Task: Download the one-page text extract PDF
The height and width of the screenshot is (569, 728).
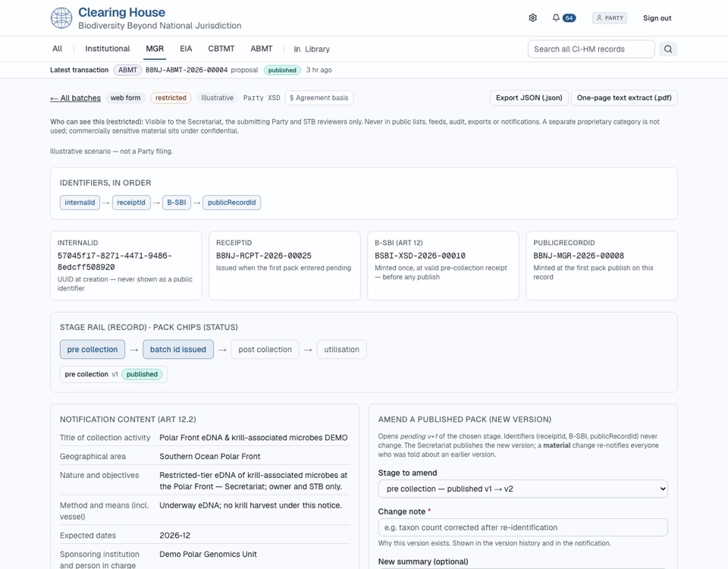Action: click(x=624, y=98)
